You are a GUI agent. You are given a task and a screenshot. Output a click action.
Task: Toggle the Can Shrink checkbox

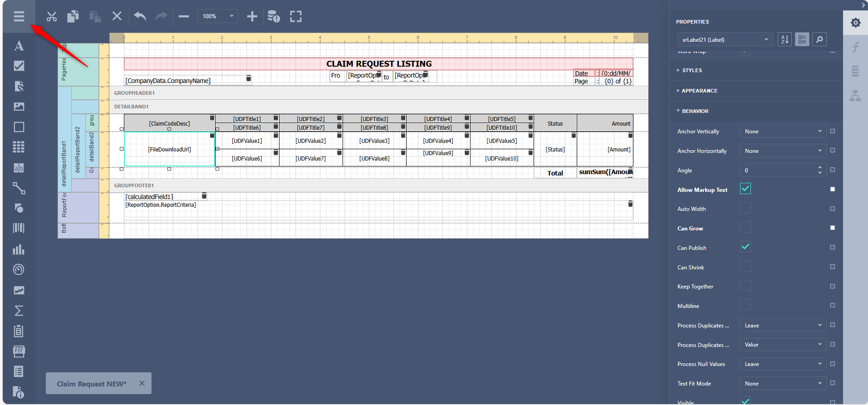[x=745, y=266]
